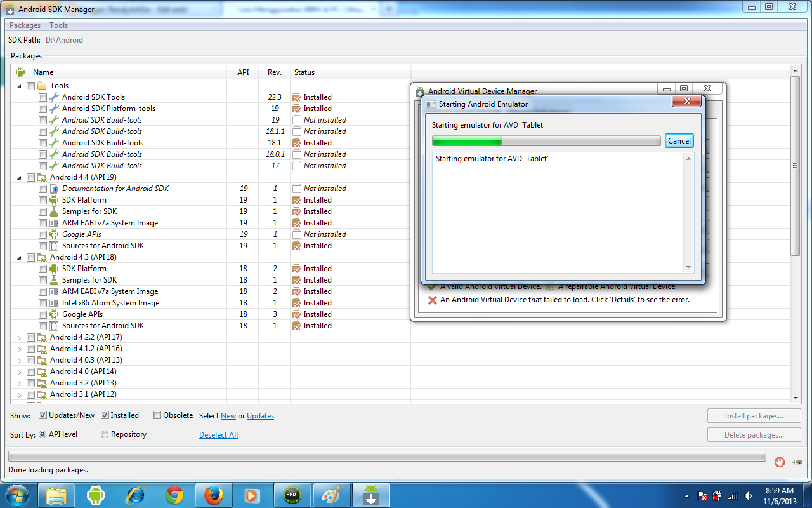This screenshot has height=508, width=812.
Task: Click the green Android icon in taskbar
Action: click(96, 495)
